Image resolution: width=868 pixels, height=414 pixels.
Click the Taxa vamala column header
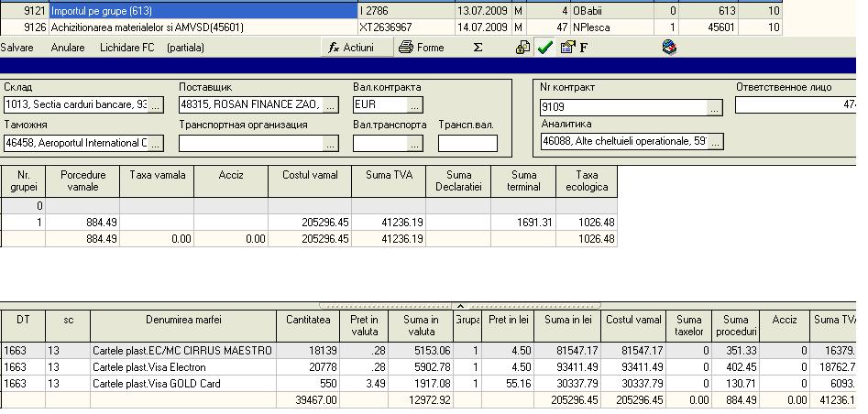click(158, 181)
